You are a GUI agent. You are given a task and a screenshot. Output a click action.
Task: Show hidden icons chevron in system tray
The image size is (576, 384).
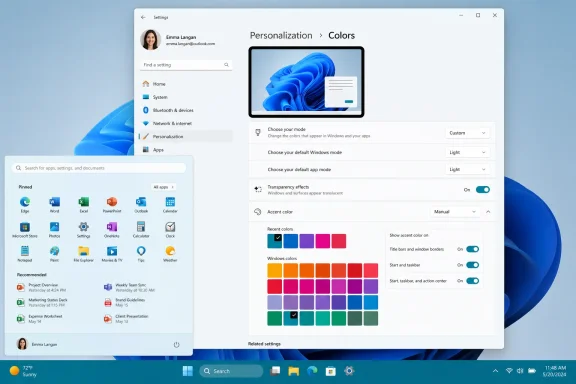pyautogui.click(x=495, y=371)
